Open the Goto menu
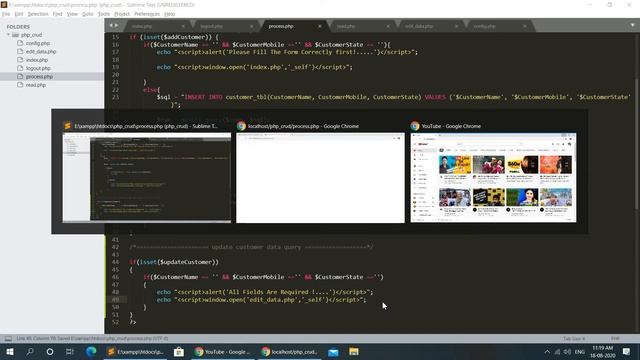This screenshot has height=360, width=640. [x=88, y=14]
